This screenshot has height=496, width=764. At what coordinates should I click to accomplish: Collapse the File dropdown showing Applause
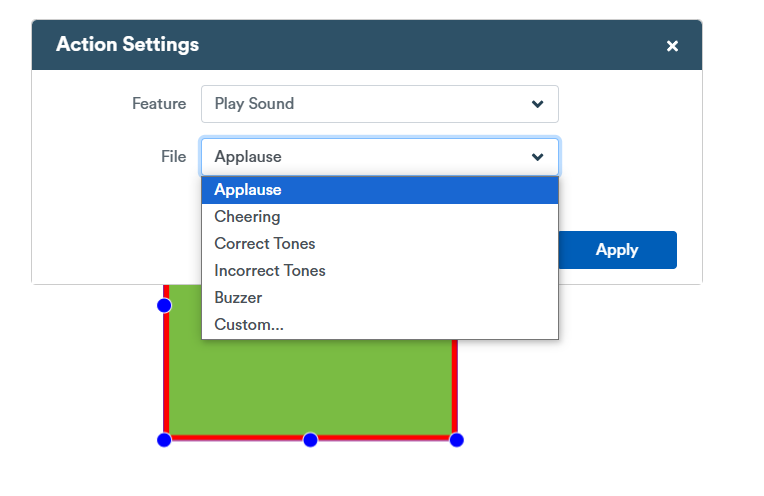[x=380, y=157]
